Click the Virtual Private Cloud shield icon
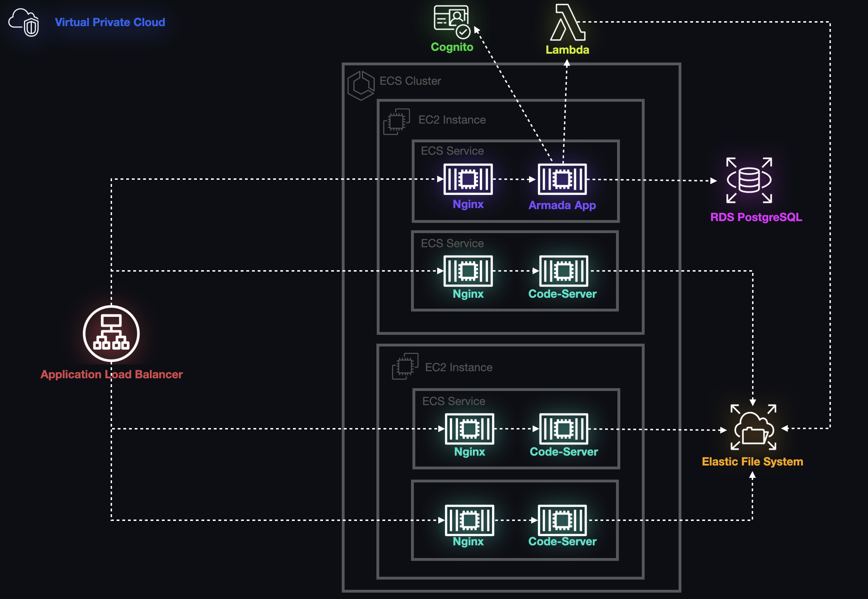 (x=24, y=23)
